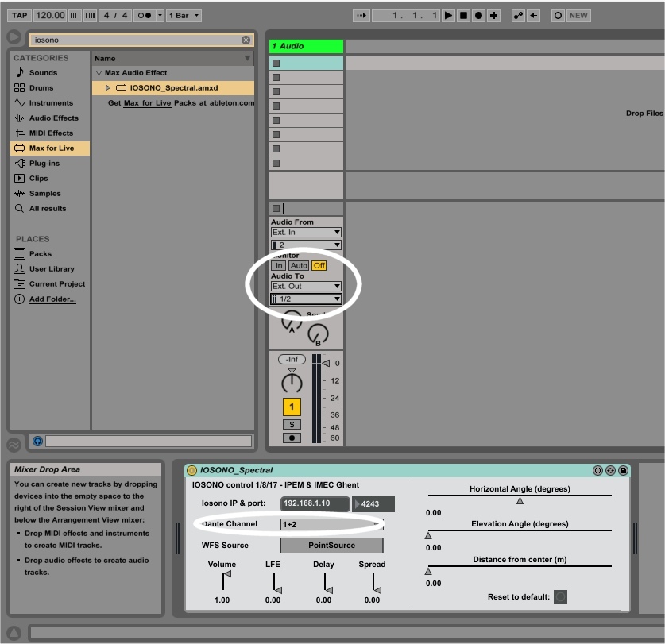Toggle the browser preview headphone button
665x644 pixels.
coord(38,442)
